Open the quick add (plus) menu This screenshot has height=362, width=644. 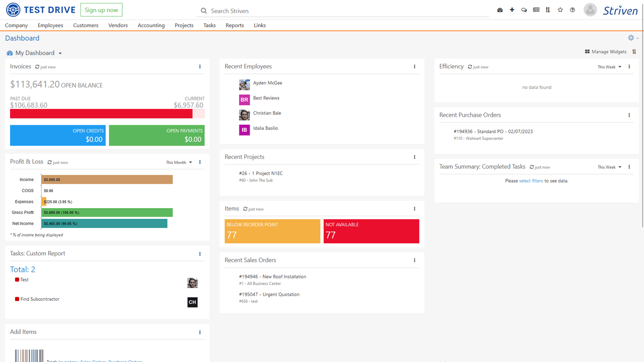(x=512, y=10)
